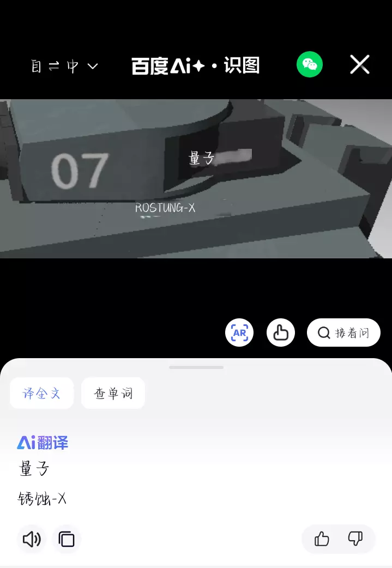Tap the finger-pointing smear-select icon

[281, 333]
